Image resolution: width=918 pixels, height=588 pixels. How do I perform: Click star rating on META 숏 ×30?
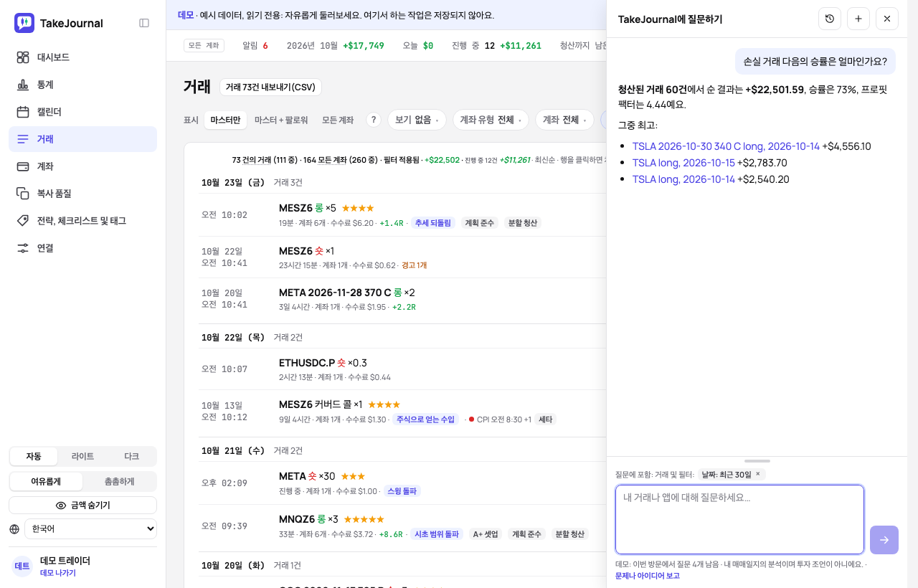[353, 476]
